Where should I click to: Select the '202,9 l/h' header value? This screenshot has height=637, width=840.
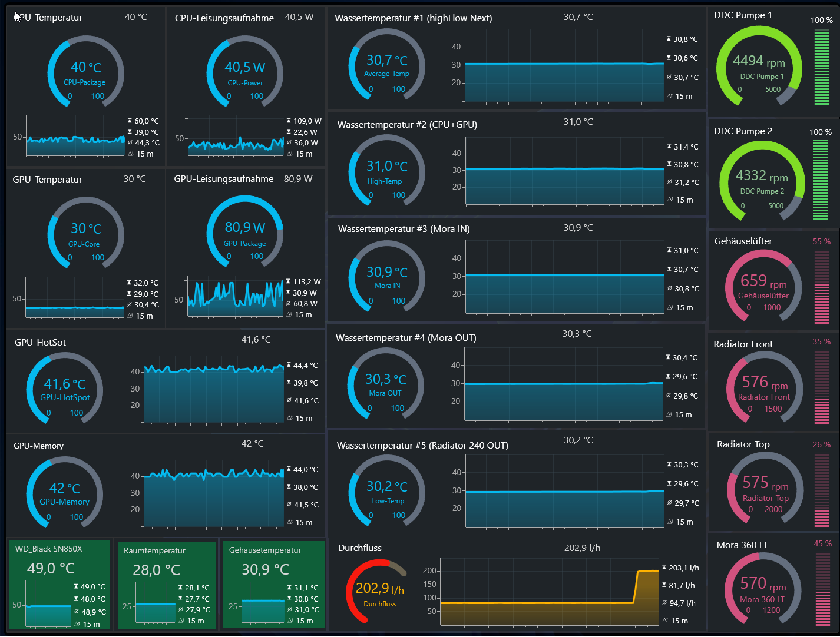(583, 548)
